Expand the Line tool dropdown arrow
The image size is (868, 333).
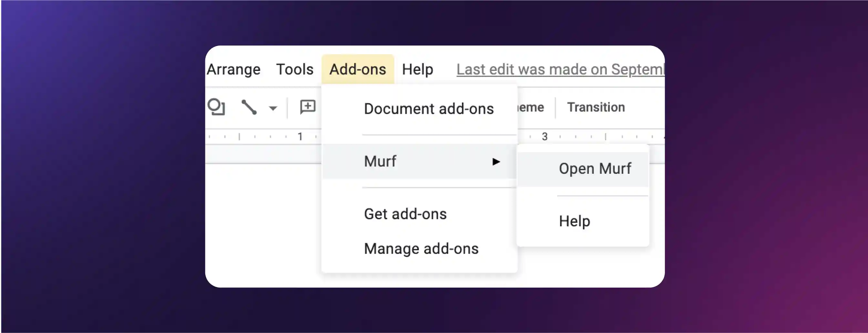(x=272, y=108)
